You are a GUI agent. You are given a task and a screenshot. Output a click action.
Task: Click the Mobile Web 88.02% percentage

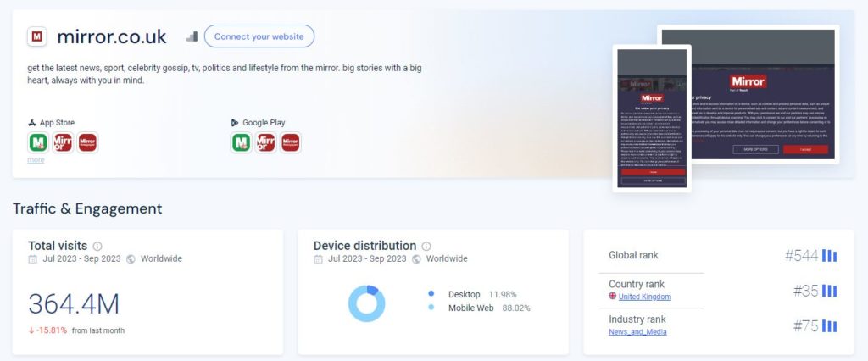pos(516,308)
